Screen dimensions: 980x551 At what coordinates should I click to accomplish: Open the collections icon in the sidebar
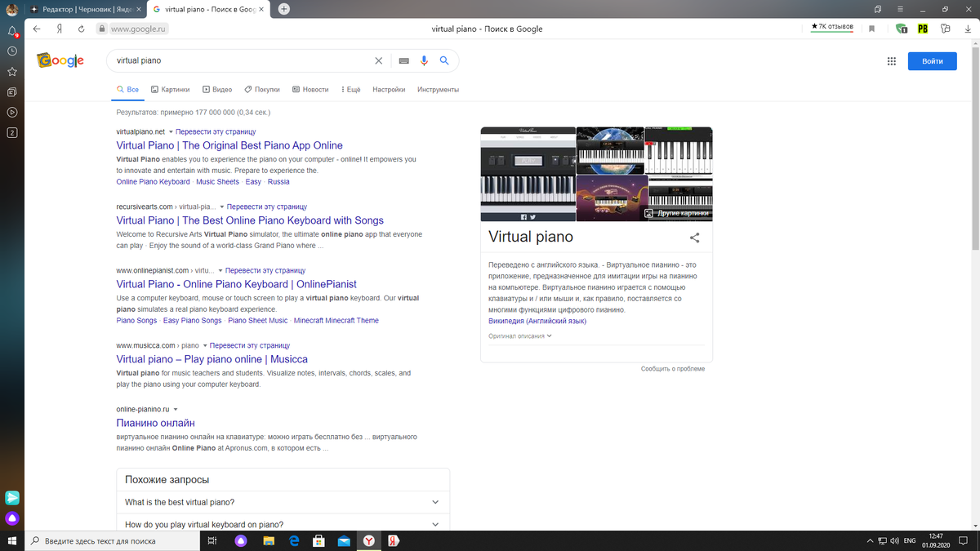click(12, 91)
